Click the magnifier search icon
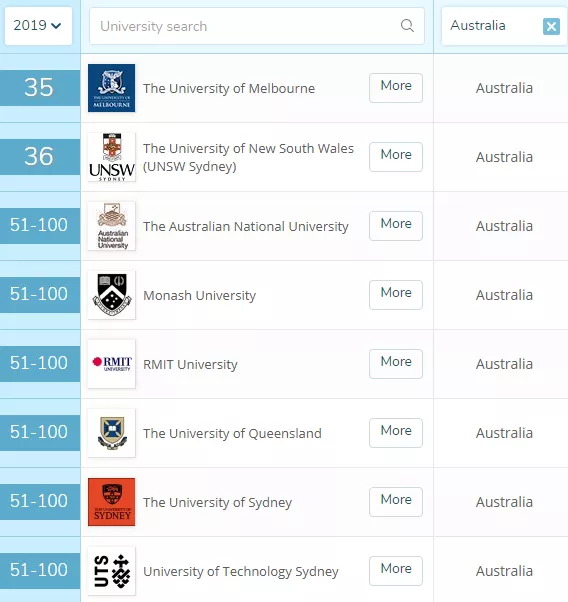Screen dimensions: 568x602 [x=407, y=26]
